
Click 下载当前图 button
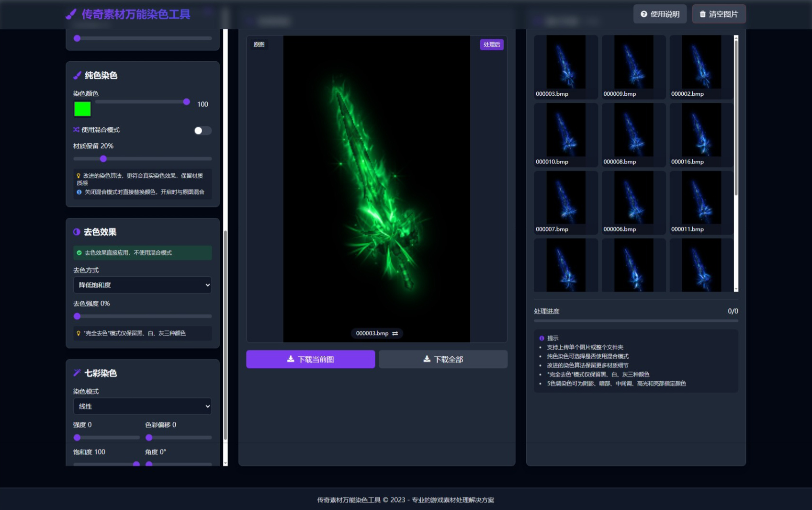[x=311, y=359]
